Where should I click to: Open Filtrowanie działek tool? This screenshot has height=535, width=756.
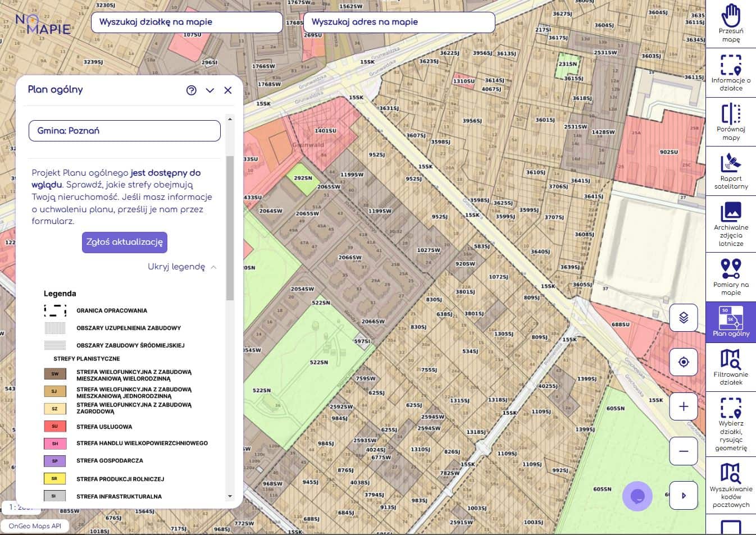click(x=731, y=367)
